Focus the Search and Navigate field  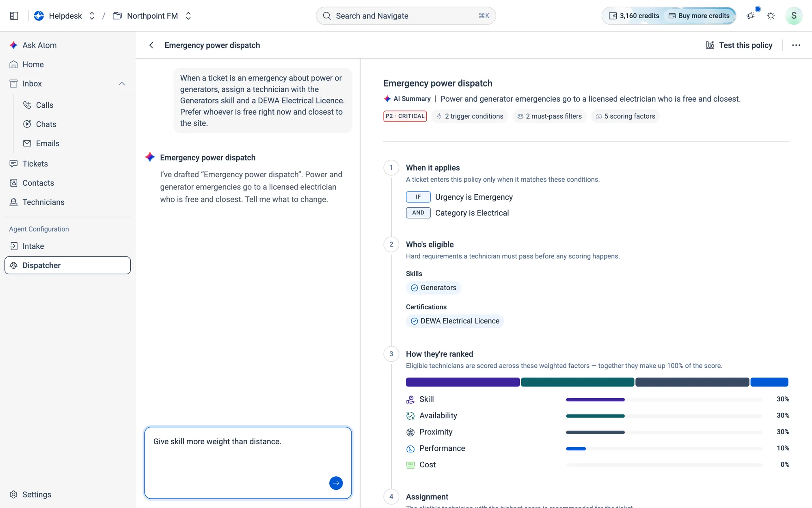406,16
